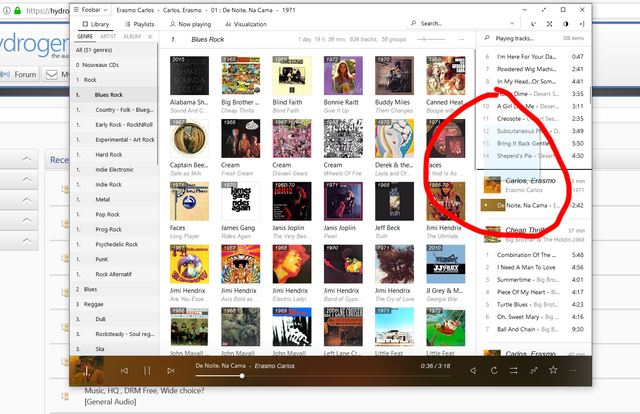This screenshot has width=640, height=414.
Task: Open the player bar three-dot more menu
Action: coord(573,370)
